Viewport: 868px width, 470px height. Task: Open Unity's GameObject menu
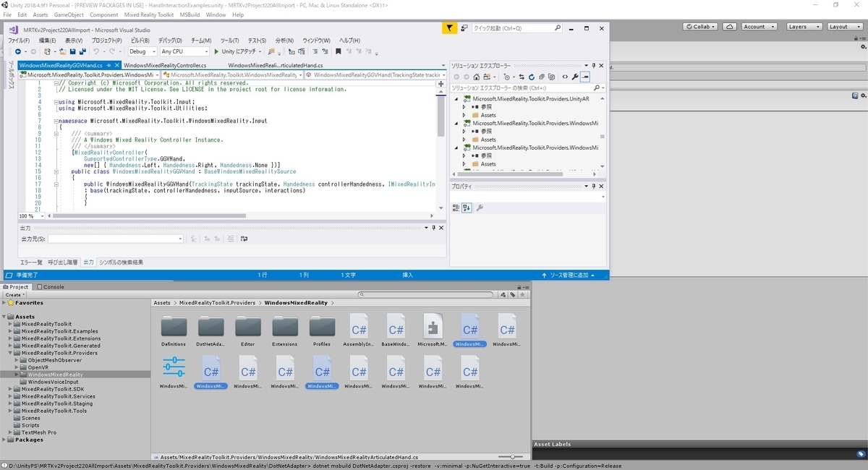tap(69, 14)
